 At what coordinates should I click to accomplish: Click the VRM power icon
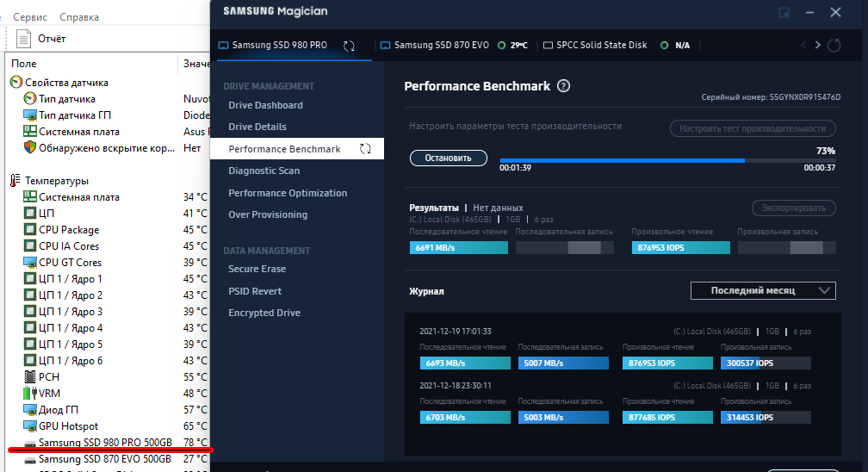click(x=30, y=394)
